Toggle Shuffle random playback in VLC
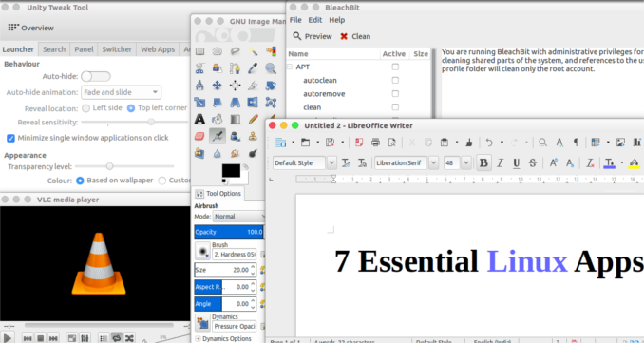The width and height of the screenshot is (644, 343). [129, 338]
